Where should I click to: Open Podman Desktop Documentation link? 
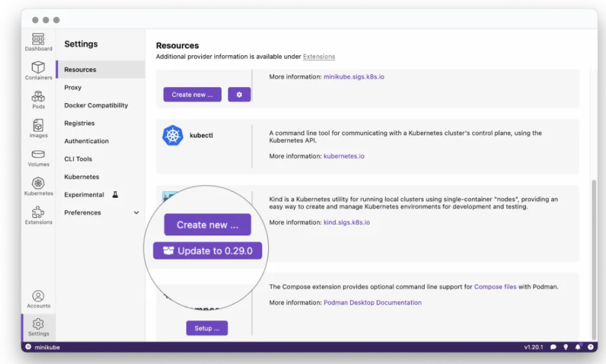coord(372,303)
